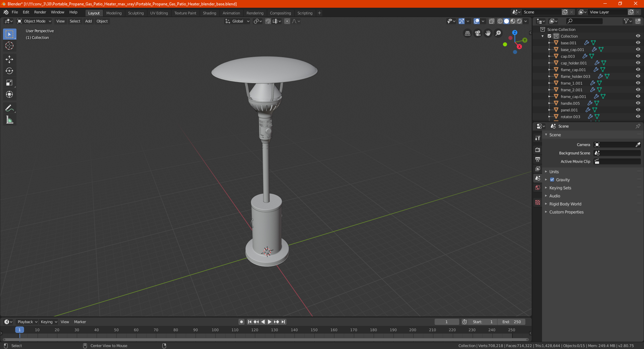This screenshot has width=644, height=349.
Task: Select the Measure ruler tool
Action: coord(9,120)
